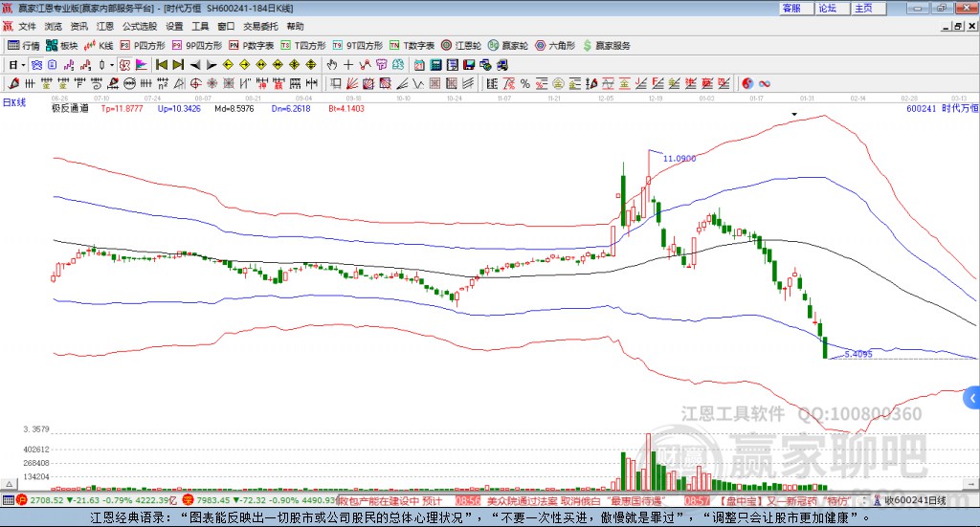Click the n² number tool icon

click(163, 83)
